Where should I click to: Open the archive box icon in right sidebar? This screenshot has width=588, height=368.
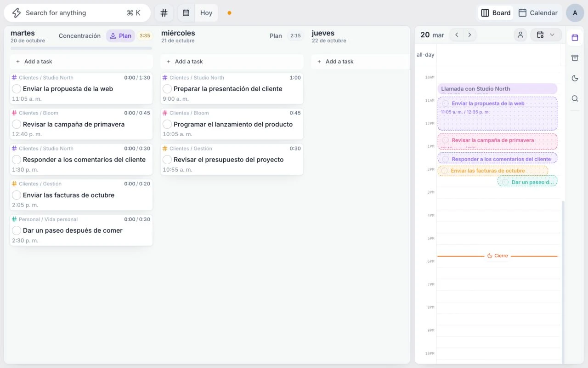575,58
